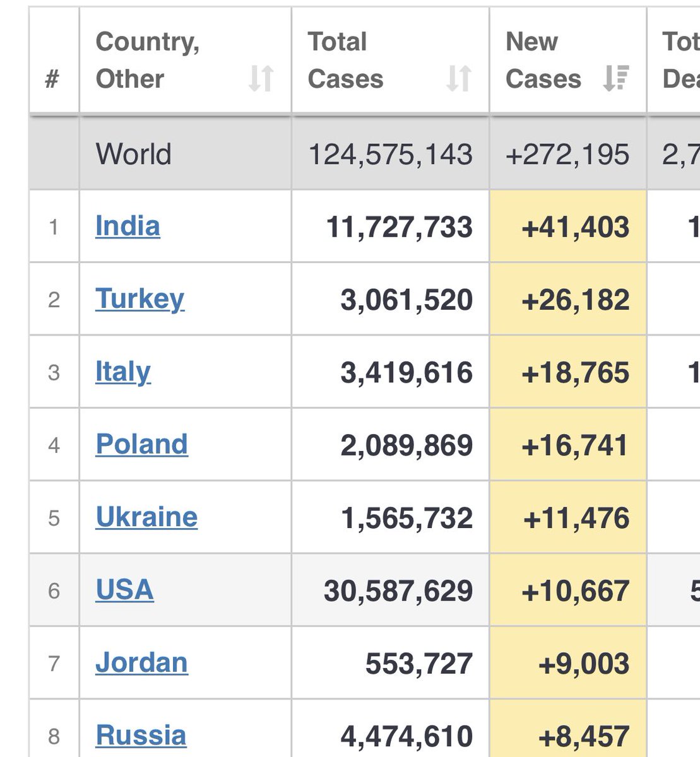Select USA total cases 30,587,629
Image resolution: width=700 pixels, height=757 pixels.
(398, 591)
